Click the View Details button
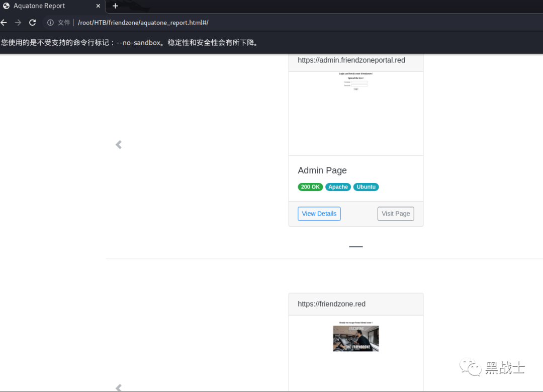Screen dimensions: 543x392 point(319,214)
